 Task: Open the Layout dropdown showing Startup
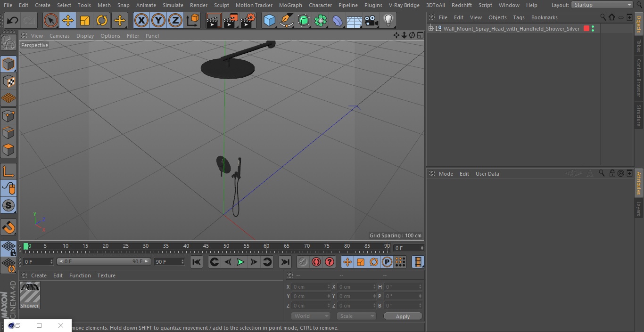click(602, 5)
